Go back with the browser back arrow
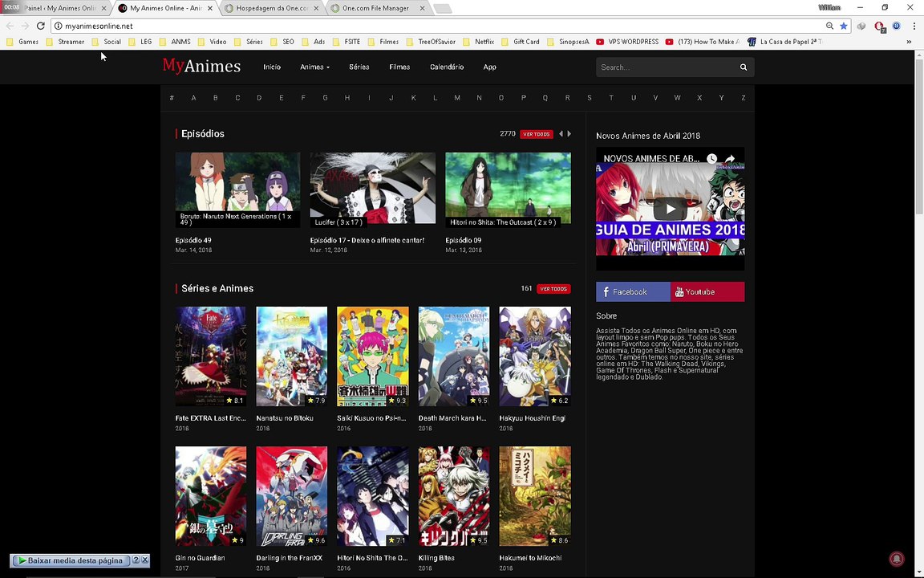This screenshot has width=924, height=578. tap(10, 26)
